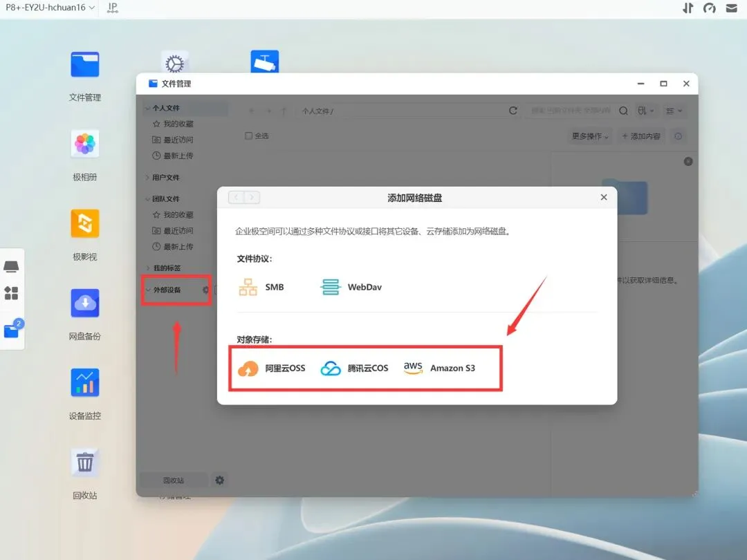Open the app grid icon in left dock
This screenshot has height=560, width=747.
[x=11, y=293]
